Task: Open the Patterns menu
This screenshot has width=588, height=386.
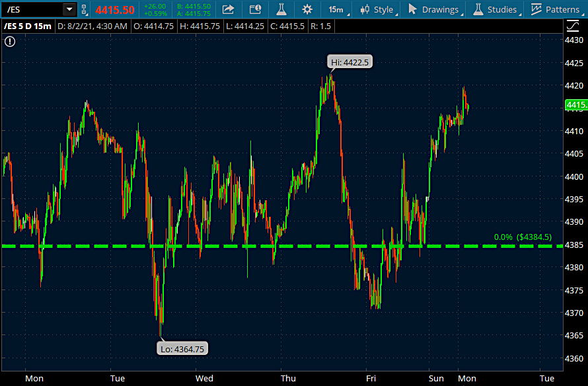Action: pos(556,9)
